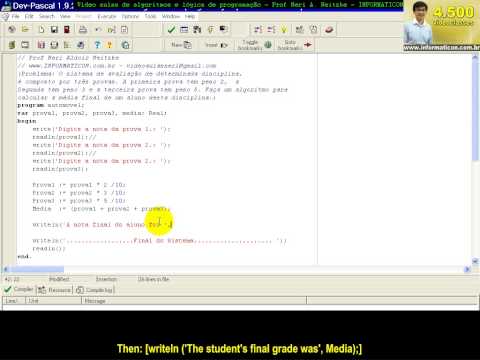Click the vertical scrollbar thumb

(x=475, y=110)
